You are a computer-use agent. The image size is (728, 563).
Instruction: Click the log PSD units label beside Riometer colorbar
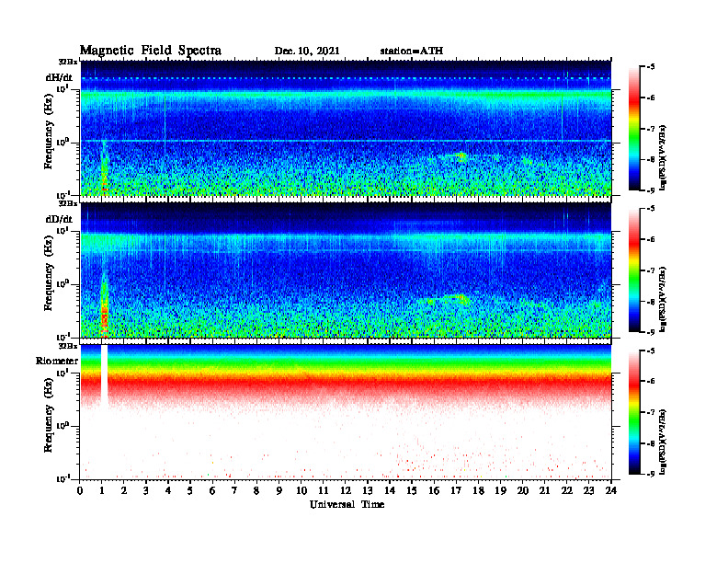pos(664,442)
